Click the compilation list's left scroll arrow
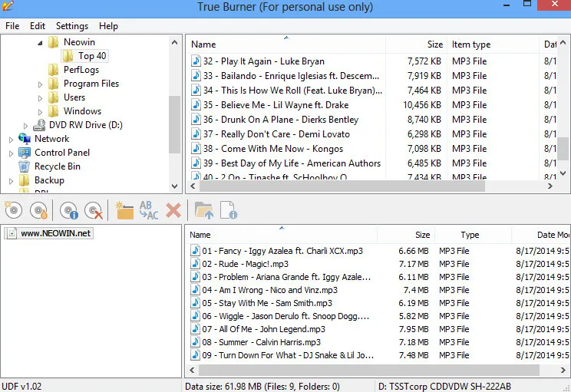 click(192, 371)
